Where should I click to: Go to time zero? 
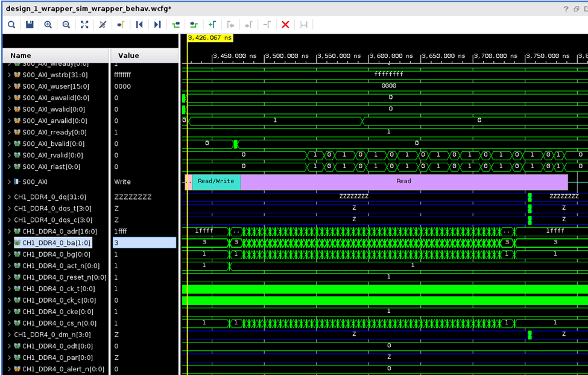[x=139, y=25]
